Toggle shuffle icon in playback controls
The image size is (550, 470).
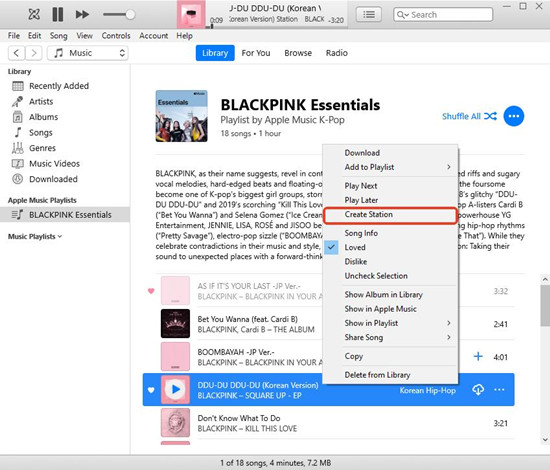click(34, 14)
